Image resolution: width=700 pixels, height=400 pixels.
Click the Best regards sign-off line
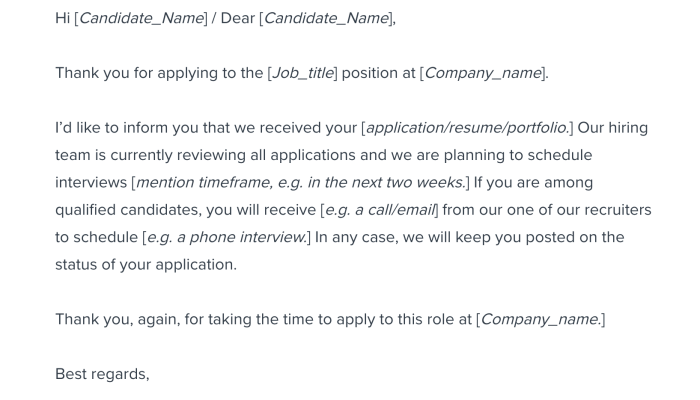point(102,374)
